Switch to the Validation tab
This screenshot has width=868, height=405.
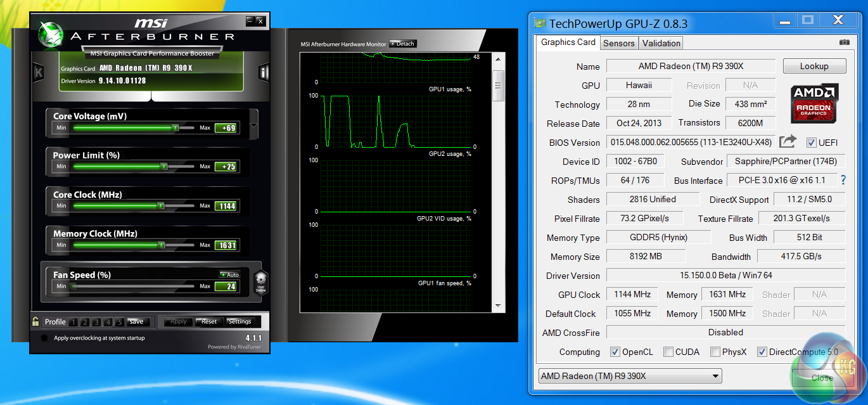pyautogui.click(x=661, y=43)
